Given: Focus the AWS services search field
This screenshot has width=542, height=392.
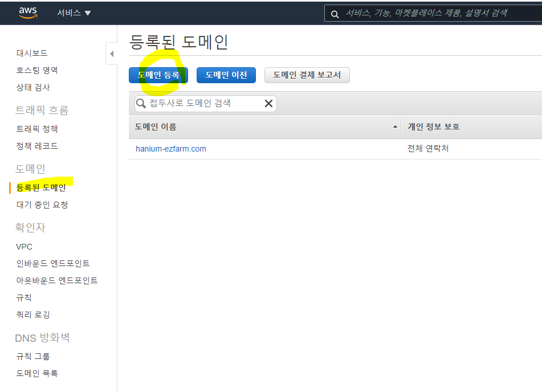Looking at the screenshot, I should 433,13.
